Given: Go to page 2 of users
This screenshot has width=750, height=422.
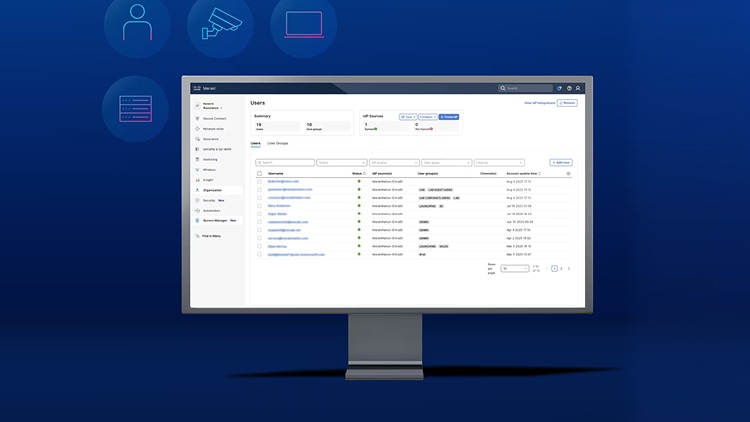Looking at the screenshot, I should coord(561,268).
